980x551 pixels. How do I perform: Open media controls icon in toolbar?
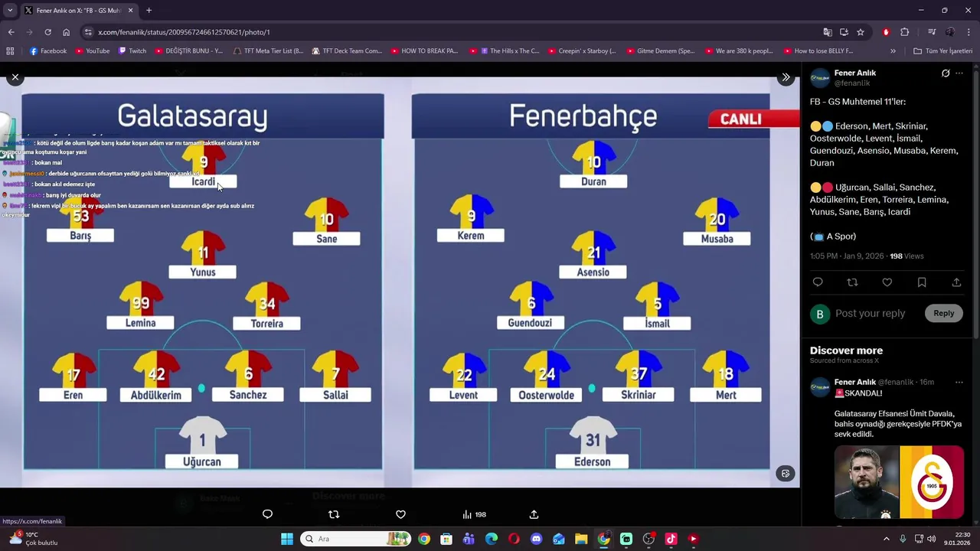932,32
